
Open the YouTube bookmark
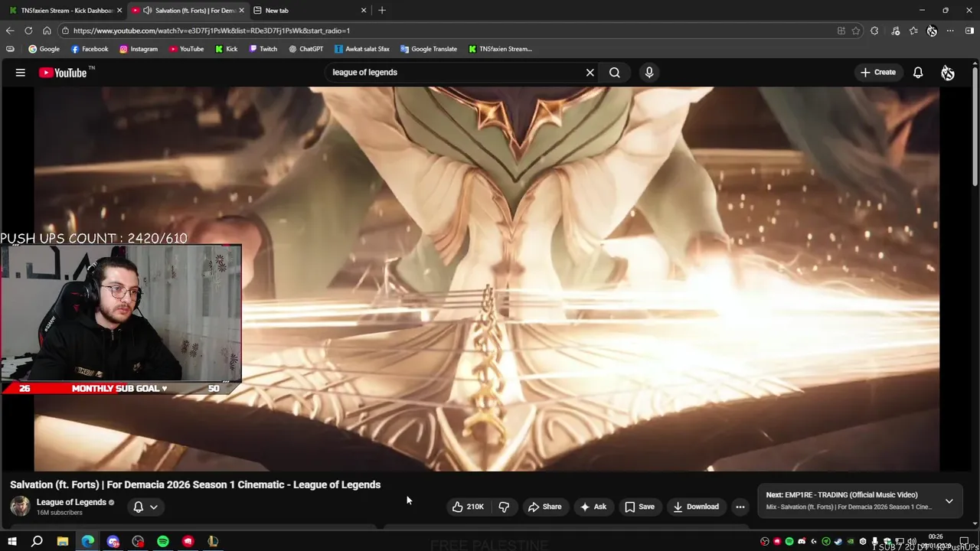coord(186,49)
